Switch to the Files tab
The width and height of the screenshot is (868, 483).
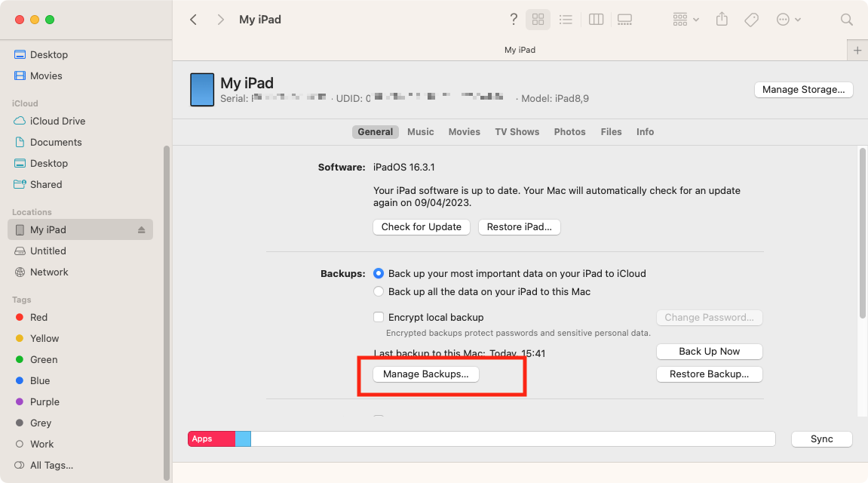[611, 132]
